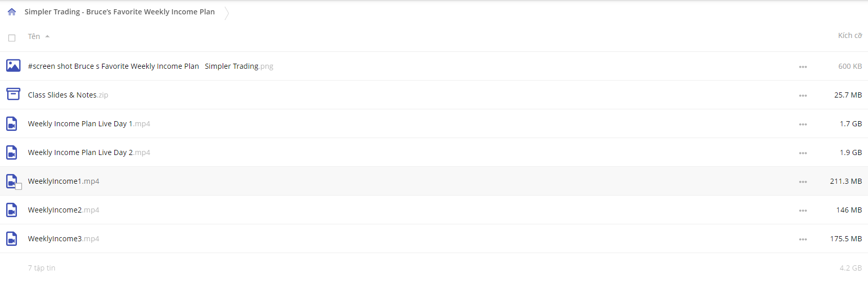
Task: Tick the small checkbox on WeeklyIncome1.mp4 row
Action: tap(18, 186)
